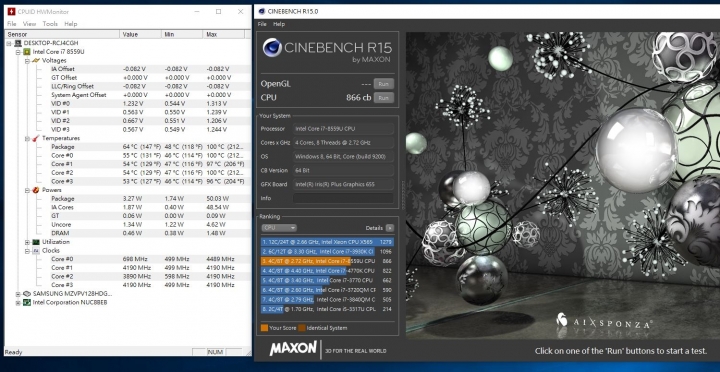Image resolution: width=720 pixels, height=372 pixels.
Task: Expand the Intel Corporation NUC8BEB node
Action: coord(18,302)
